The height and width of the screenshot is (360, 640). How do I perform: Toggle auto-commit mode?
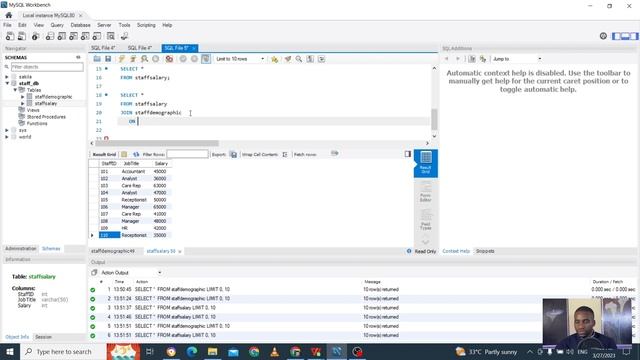(x=206, y=59)
